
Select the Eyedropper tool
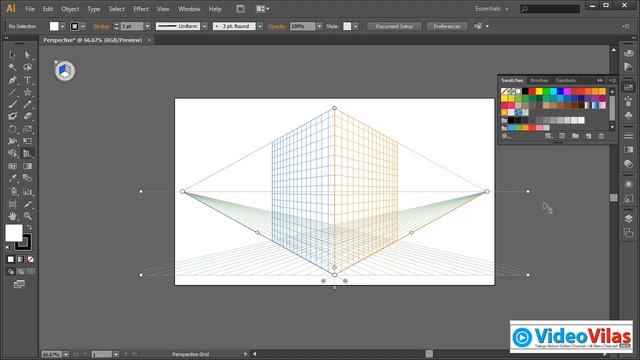[12, 178]
